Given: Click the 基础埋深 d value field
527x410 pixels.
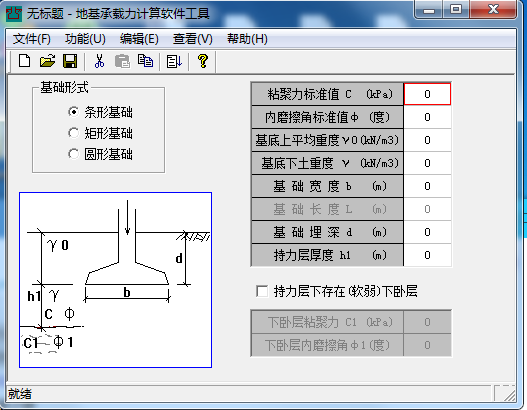Looking at the screenshot, I should (427, 232).
